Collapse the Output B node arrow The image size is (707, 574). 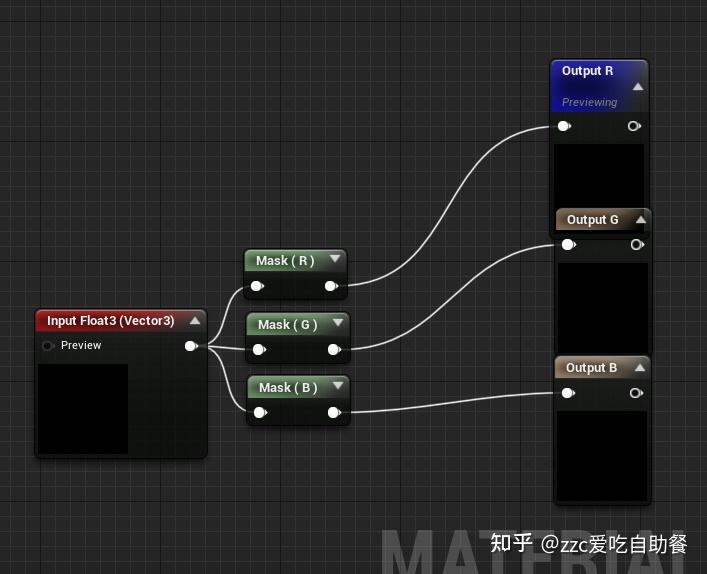coord(639,368)
